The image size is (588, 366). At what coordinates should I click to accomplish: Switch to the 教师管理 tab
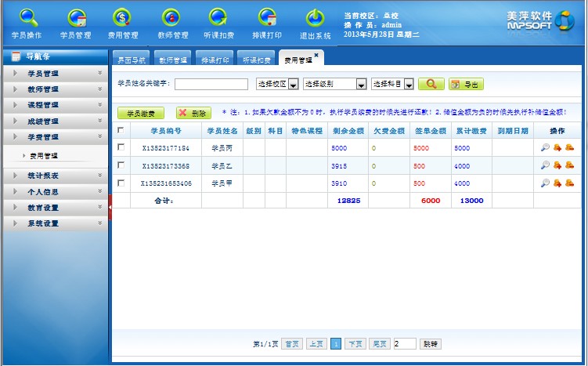pos(173,60)
